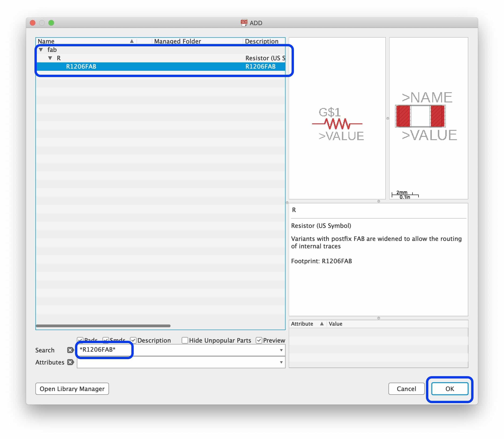
Task: Toggle the Smds checkbox
Action: pyautogui.click(x=106, y=340)
